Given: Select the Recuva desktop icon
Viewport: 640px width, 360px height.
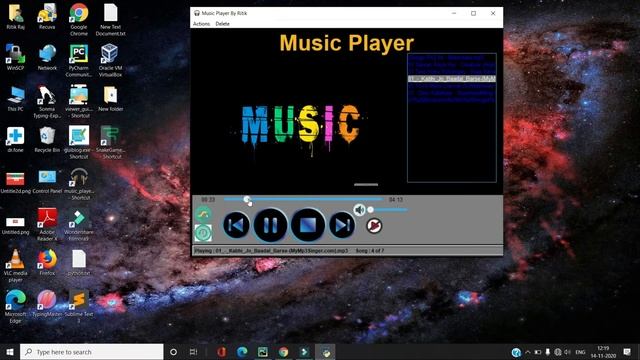Looking at the screenshot, I should coord(47,17).
